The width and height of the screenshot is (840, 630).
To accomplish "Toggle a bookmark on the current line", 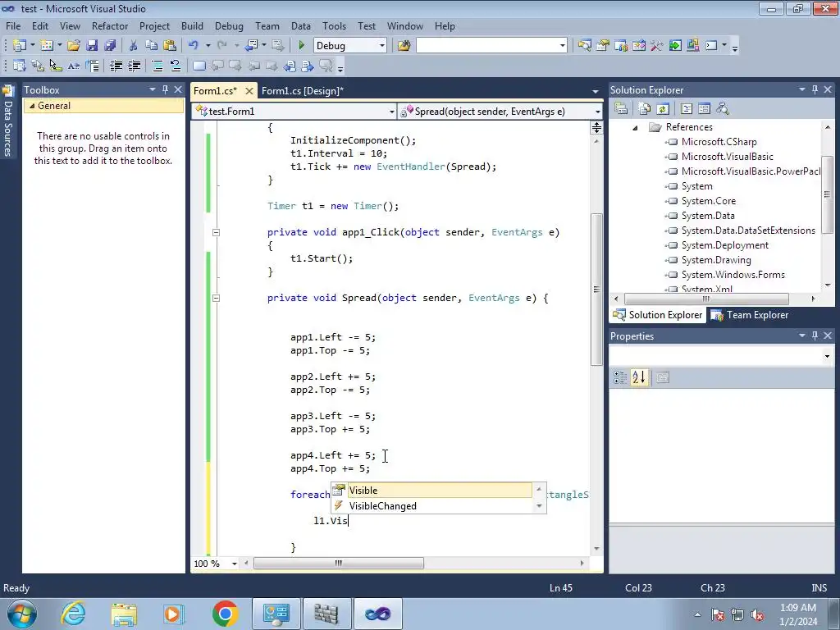I will [x=199, y=66].
